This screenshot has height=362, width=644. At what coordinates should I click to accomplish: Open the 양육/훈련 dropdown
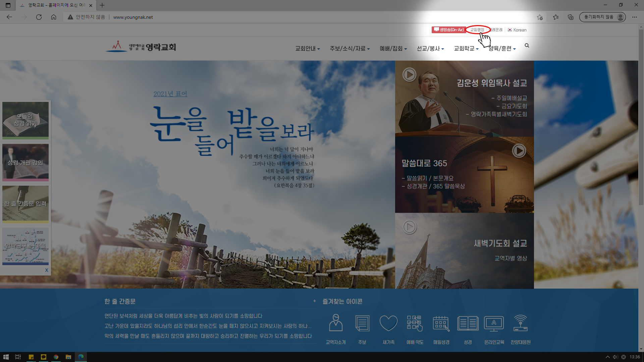pos(501,48)
